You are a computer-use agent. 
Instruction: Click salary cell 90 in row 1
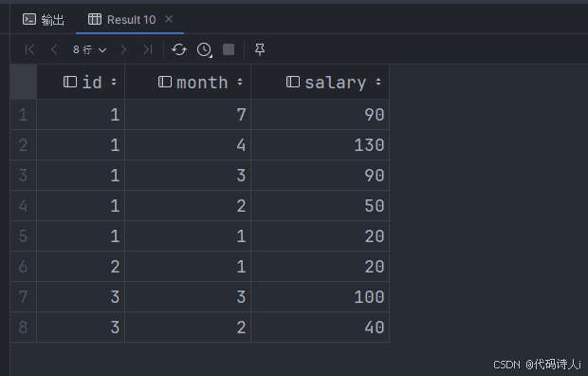pyautogui.click(x=320, y=115)
